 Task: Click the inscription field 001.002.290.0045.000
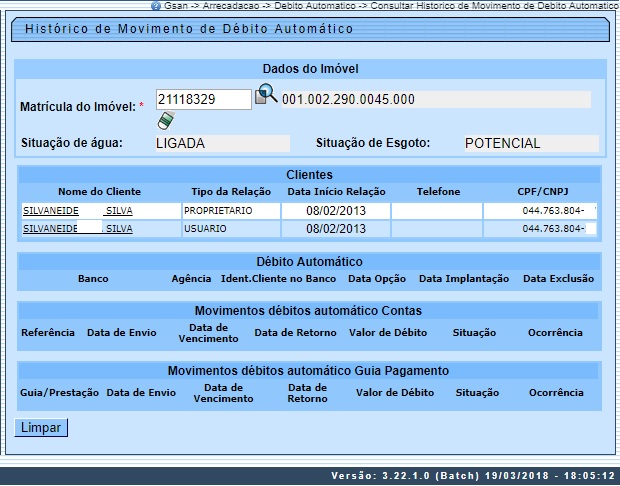[x=435, y=99]
